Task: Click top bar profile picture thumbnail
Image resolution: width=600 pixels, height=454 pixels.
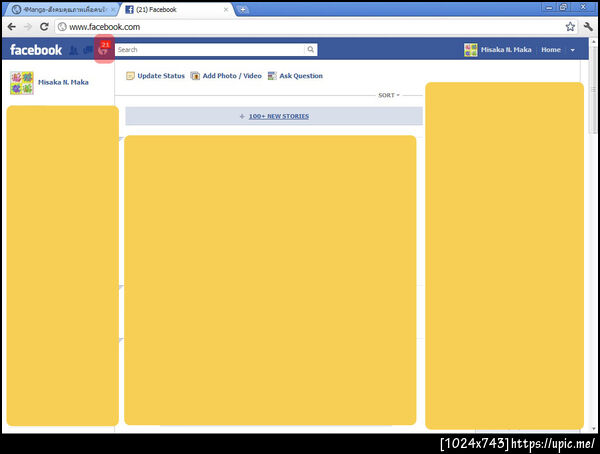Action: 470,50
